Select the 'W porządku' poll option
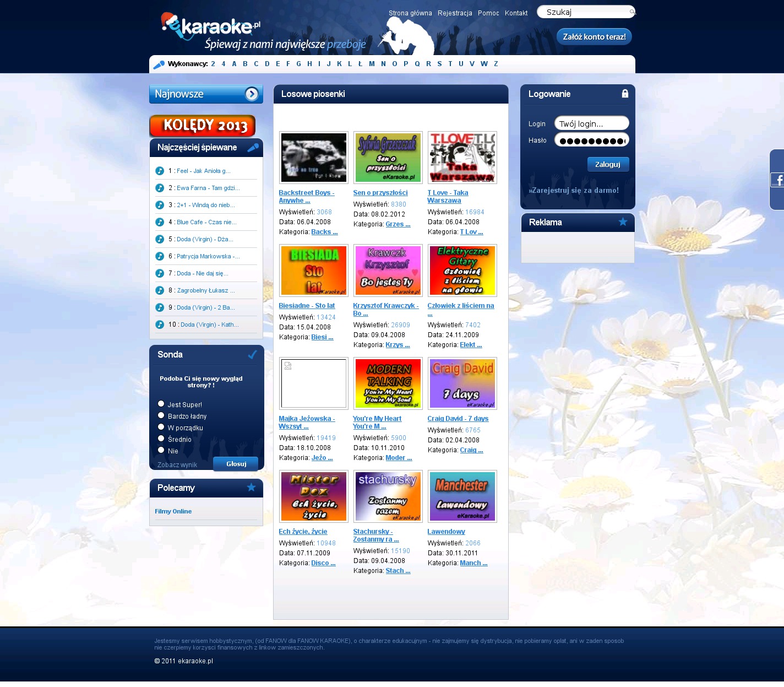 point(161,427)
